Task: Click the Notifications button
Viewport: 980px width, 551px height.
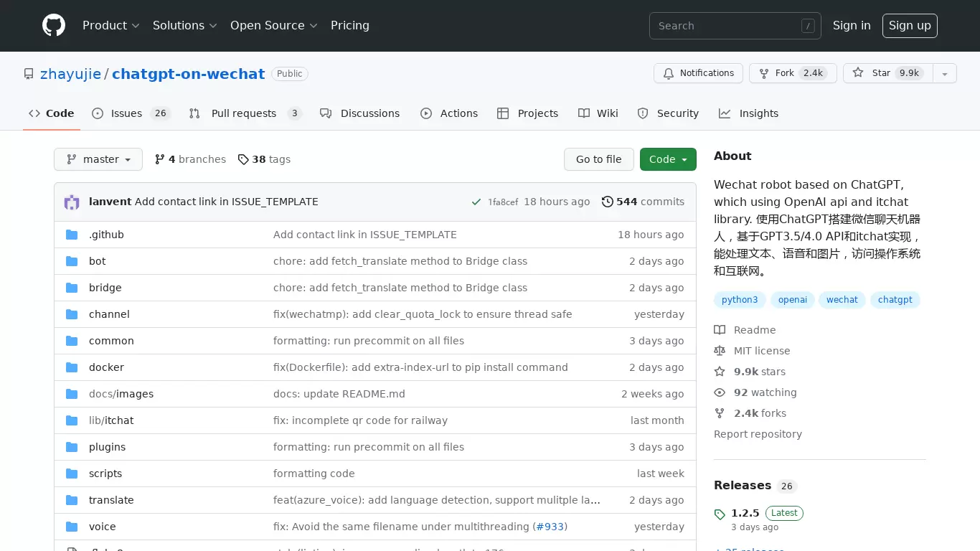Action: click(698, 73)
